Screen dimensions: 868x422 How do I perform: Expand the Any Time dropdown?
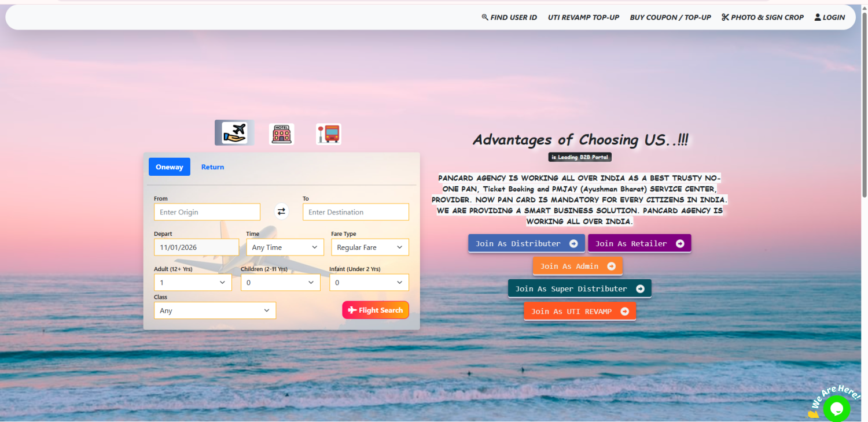pos(285,247)
